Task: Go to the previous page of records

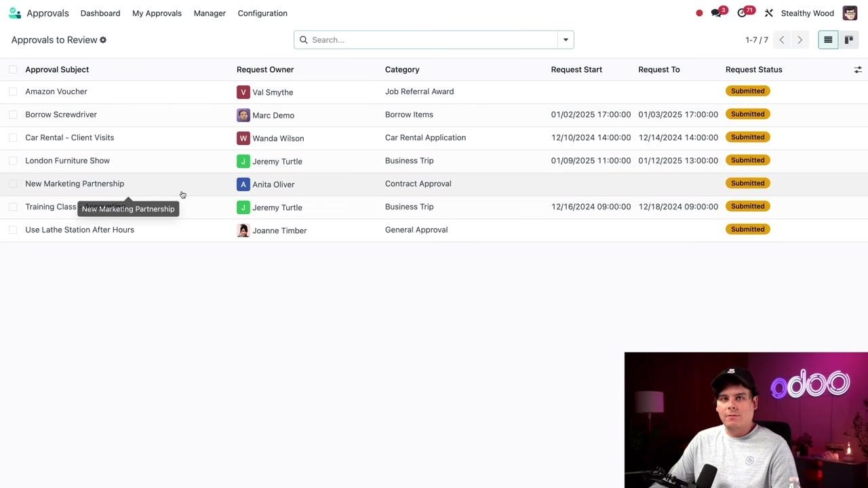Action: (x=781, y=40)
